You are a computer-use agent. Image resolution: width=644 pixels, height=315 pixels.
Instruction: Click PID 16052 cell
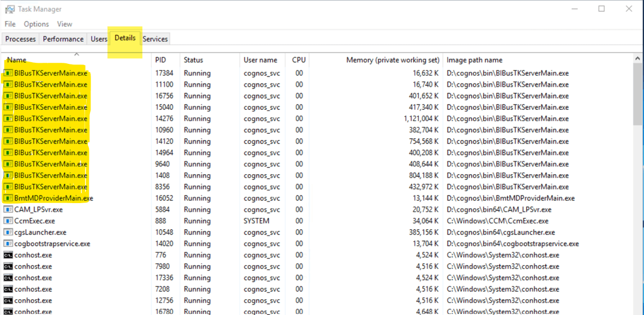click(x=164, y=198)
